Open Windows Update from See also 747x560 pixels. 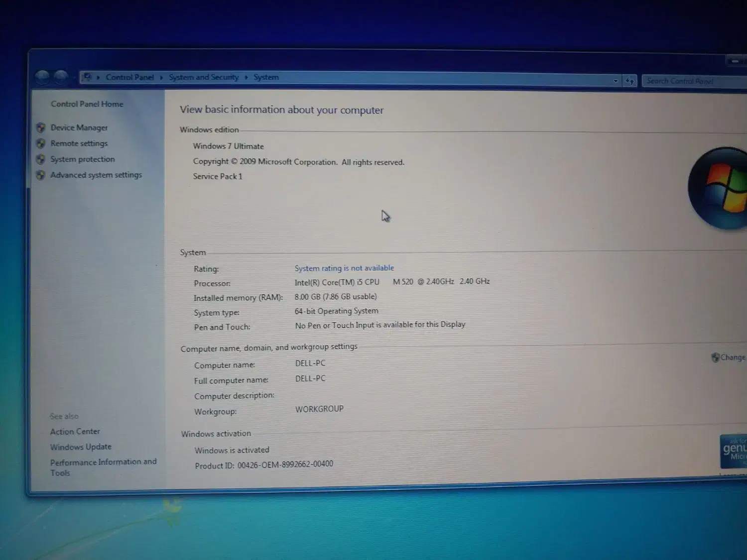(x=81, y=447)
